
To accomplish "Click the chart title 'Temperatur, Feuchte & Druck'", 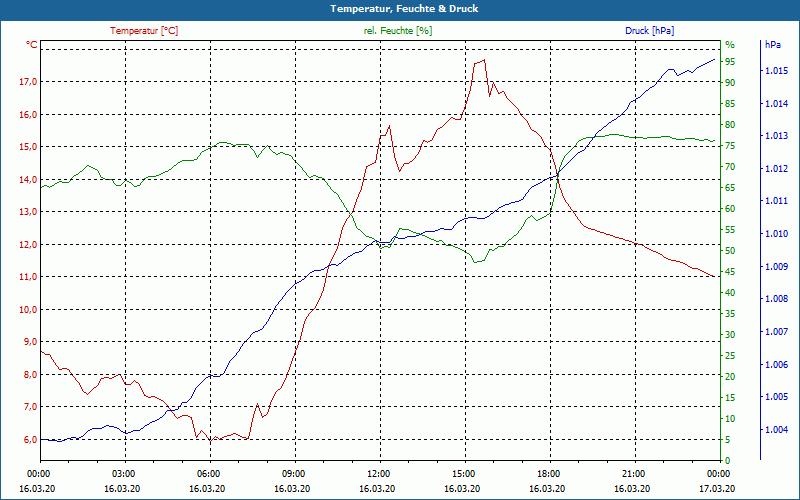I will [x=404, y=9].
